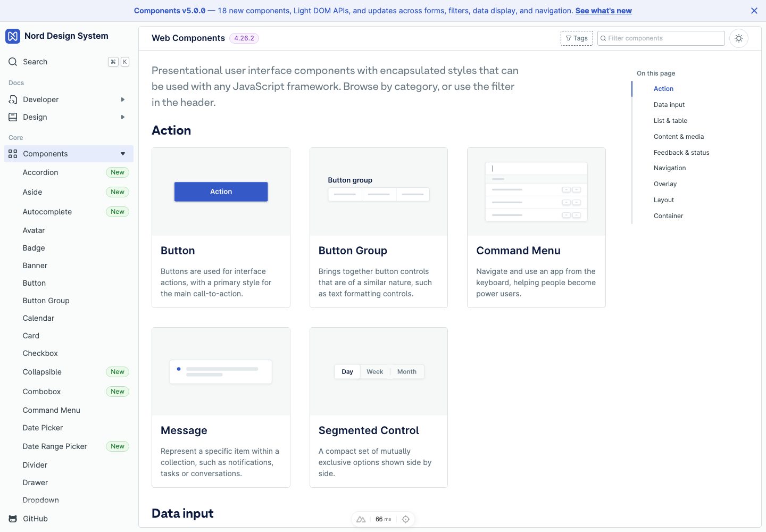Dismiss the announcement banner with X
The image size is (766, 532).
754,11
